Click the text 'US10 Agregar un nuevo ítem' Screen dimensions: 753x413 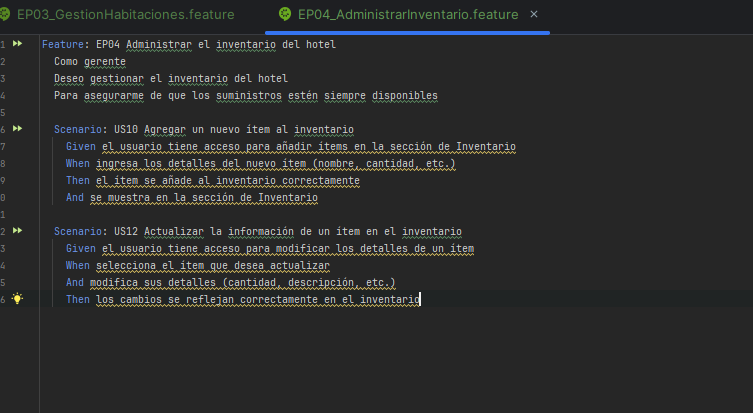pyautogui.click(x=192, y=130)
